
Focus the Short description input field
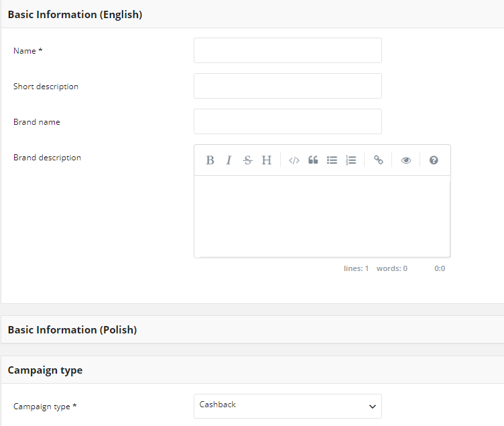(288, 86)
